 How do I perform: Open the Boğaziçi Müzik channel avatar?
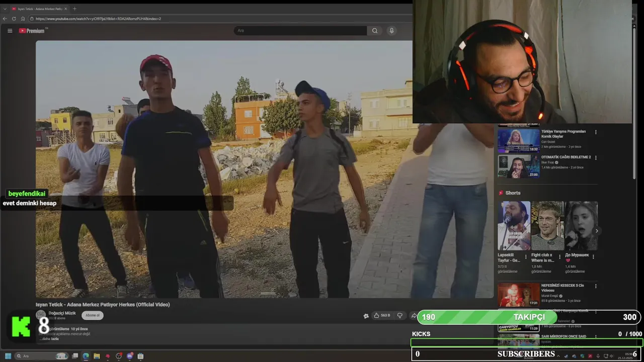[x=40, y=315]
